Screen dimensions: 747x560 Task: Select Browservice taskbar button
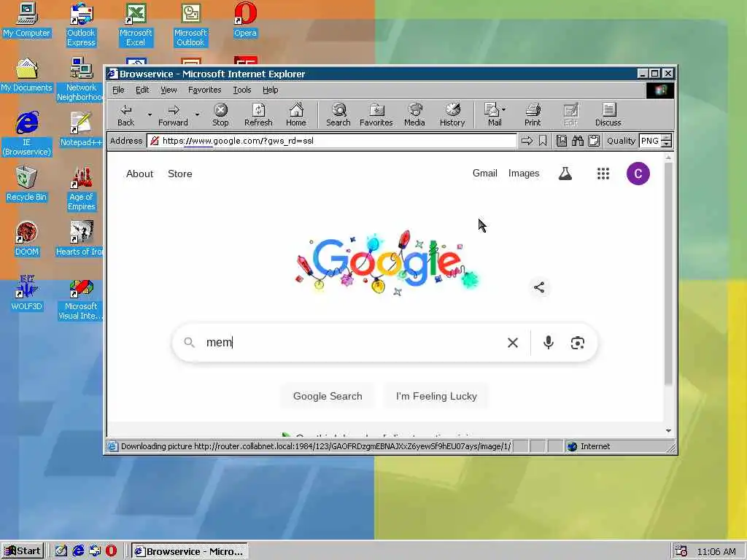tap(189, 551)
